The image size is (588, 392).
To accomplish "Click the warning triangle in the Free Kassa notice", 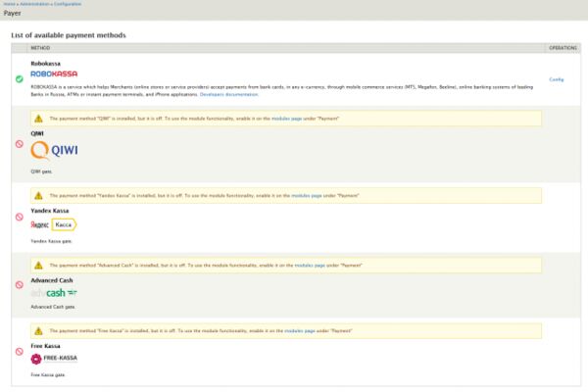I will pyautogui.click(x=38, y=331).
